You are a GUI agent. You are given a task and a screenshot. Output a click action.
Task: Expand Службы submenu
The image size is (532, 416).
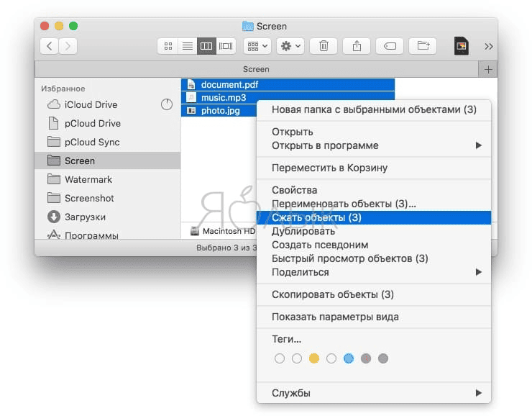click(374, 393)
